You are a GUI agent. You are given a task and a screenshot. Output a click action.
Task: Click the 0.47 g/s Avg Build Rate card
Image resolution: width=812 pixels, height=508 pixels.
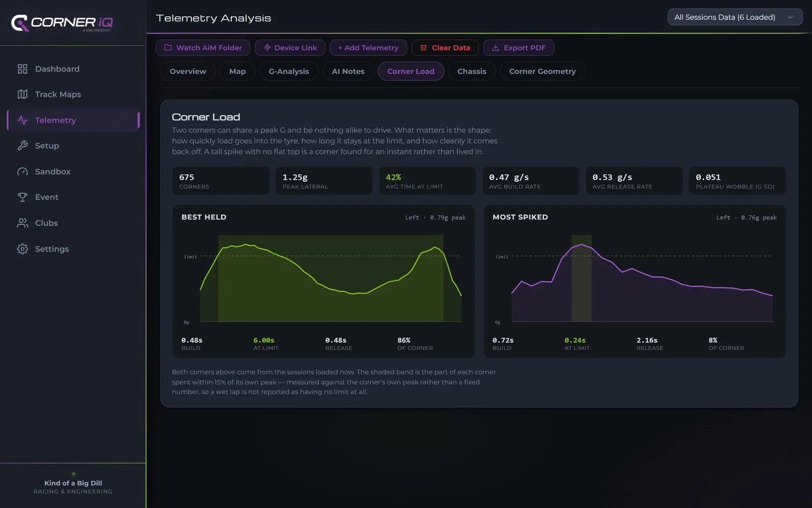pos(531,180)
